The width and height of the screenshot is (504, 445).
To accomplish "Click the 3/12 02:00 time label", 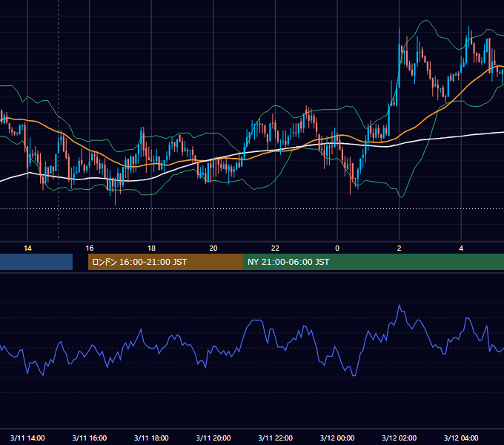I will tap(399, 438).
